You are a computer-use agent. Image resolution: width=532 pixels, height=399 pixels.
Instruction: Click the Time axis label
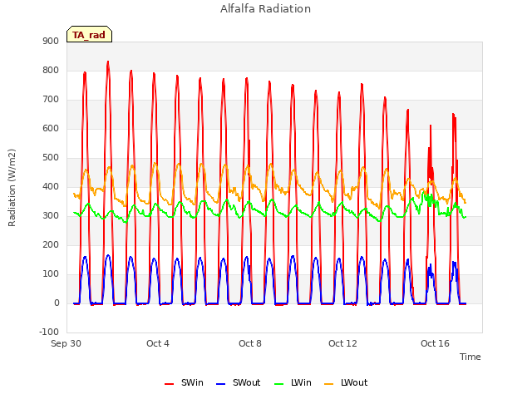point(470,357)
